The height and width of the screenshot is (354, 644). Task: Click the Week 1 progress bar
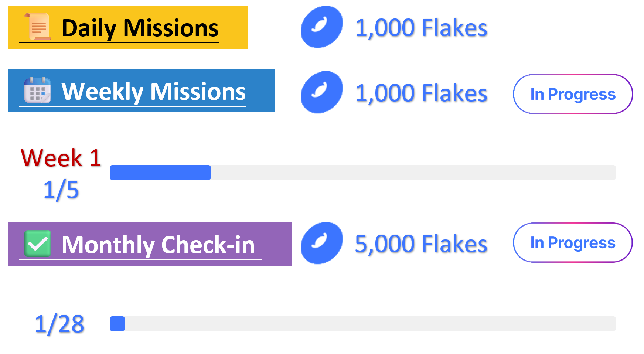362,173
